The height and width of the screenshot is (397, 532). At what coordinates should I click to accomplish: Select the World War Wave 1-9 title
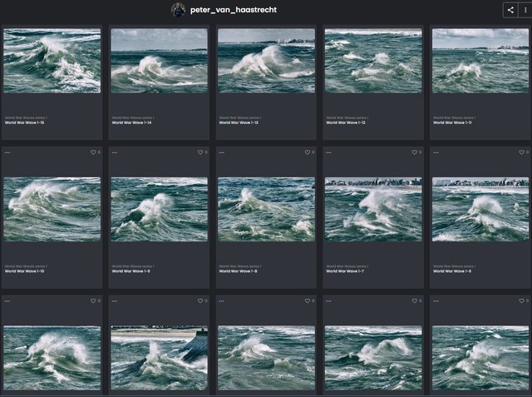point(131,271)
